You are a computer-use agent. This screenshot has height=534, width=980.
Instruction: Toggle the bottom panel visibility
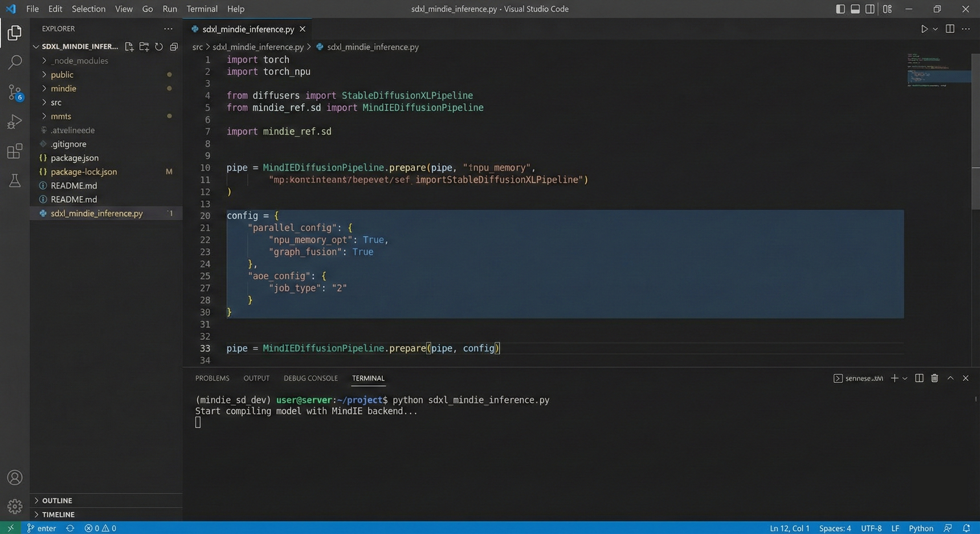pos(855,9)
